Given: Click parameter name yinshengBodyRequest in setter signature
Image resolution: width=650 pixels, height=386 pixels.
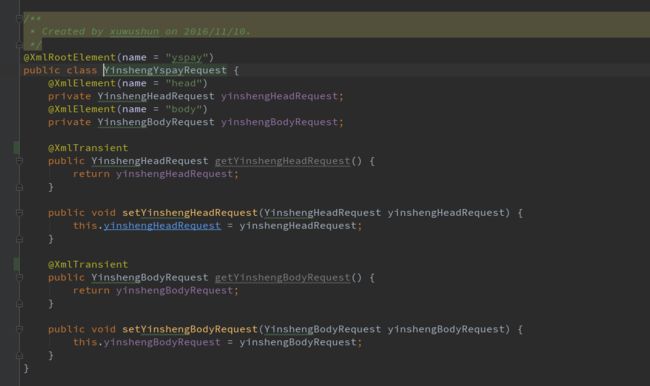Looking at the screenshot, I should coord(446,329).
